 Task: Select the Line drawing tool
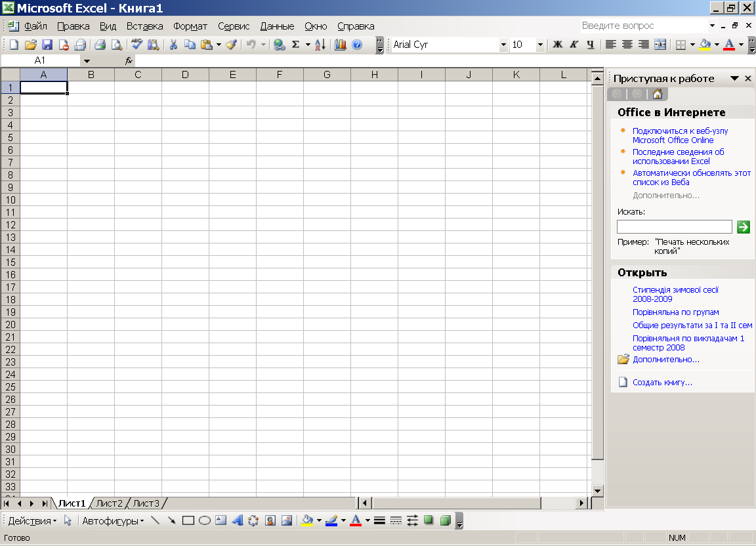click(x=156, y=520)
